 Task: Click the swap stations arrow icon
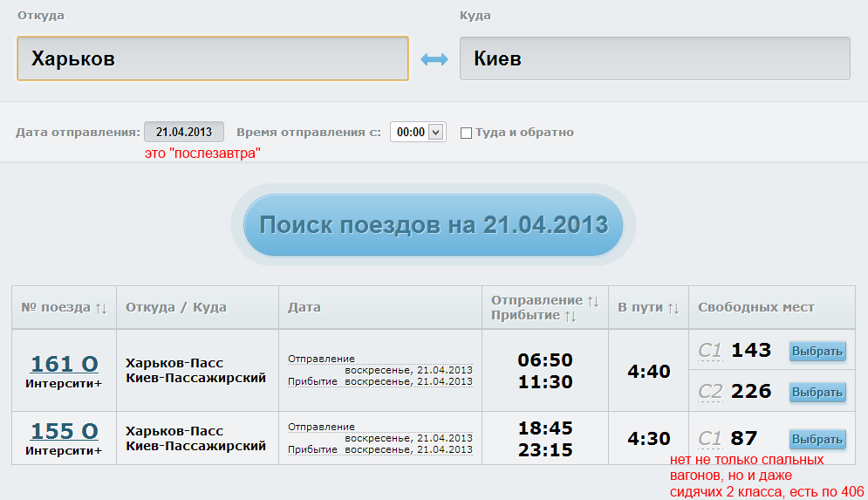434,59
